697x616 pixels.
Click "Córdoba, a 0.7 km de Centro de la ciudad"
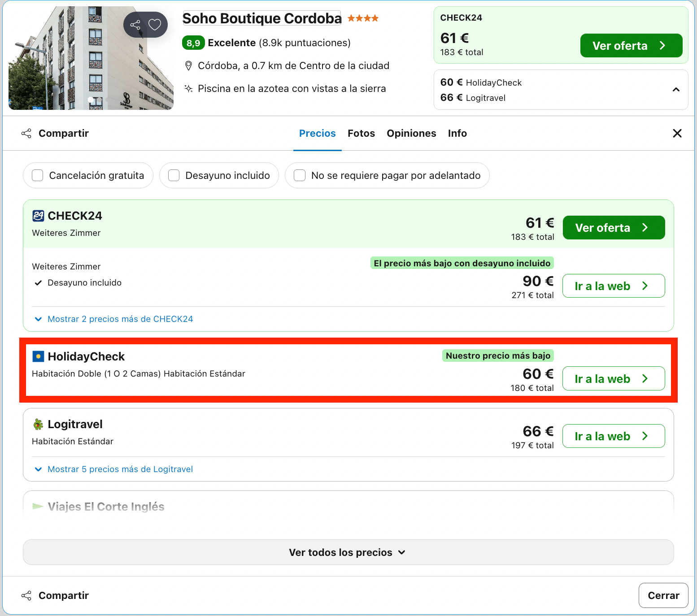294,66
